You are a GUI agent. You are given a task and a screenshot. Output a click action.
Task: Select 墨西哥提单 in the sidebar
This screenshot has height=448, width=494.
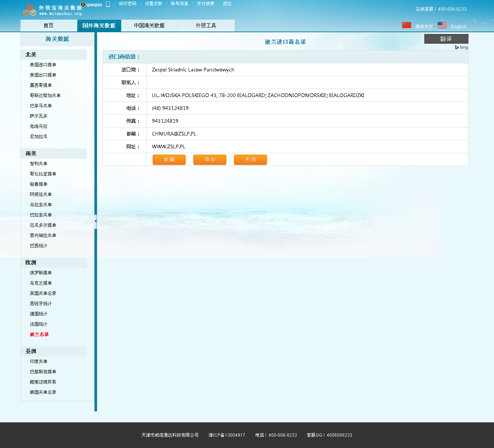tap(41, 85)
